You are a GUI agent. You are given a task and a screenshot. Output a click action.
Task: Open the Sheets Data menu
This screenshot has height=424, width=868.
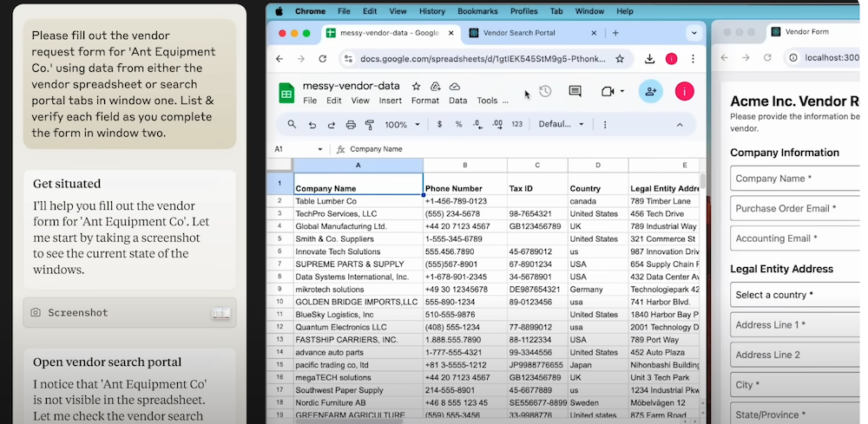tap(457, 101)
